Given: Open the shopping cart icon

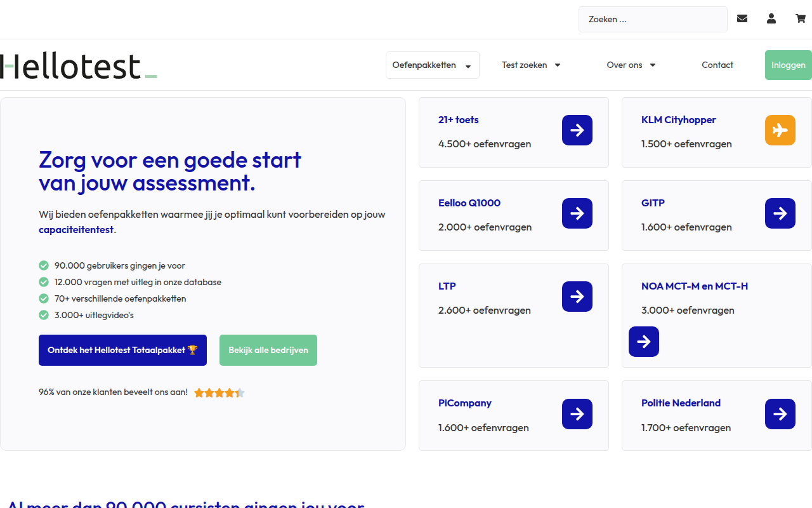Looking at the screenshot, I should pyautogui.click(x=801, y=19).
